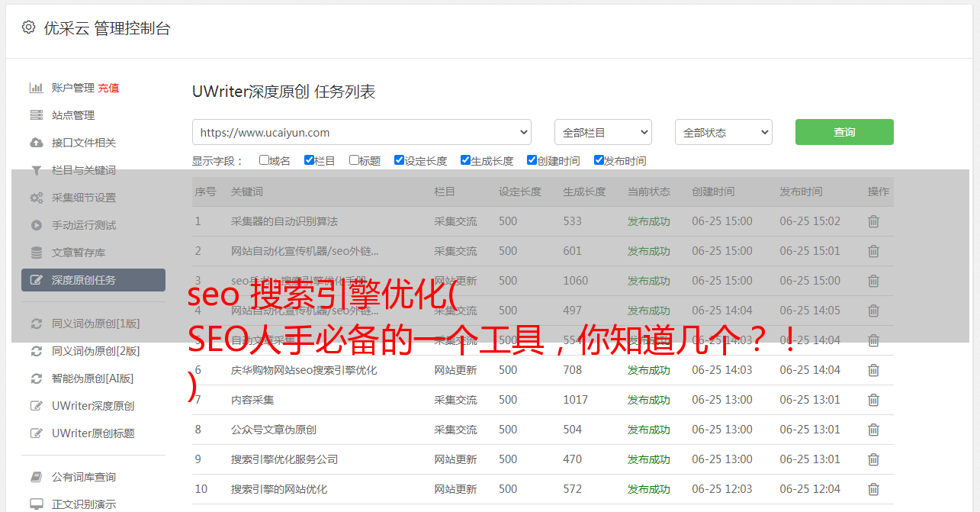Click the cloud upload icon for 接口文件相关

coord(36,143)
